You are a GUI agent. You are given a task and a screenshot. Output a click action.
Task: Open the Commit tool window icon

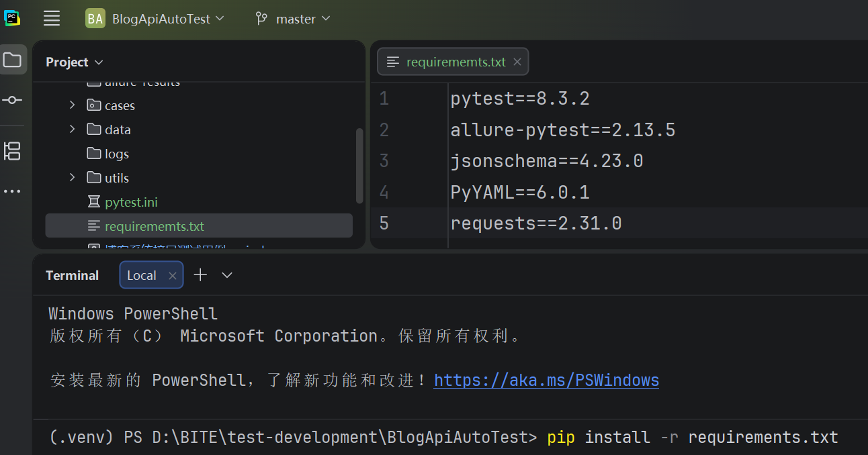(12, 100)
